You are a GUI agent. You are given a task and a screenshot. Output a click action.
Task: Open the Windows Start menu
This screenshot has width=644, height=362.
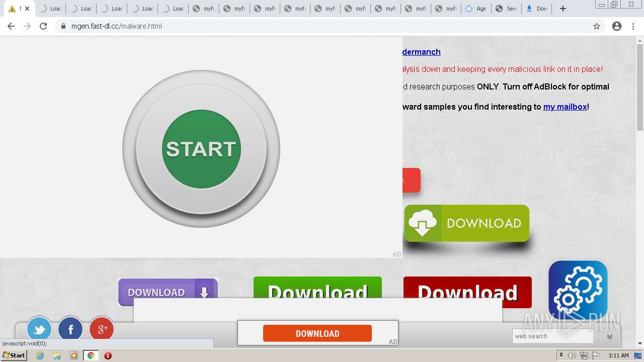click(x=14, y=355)
